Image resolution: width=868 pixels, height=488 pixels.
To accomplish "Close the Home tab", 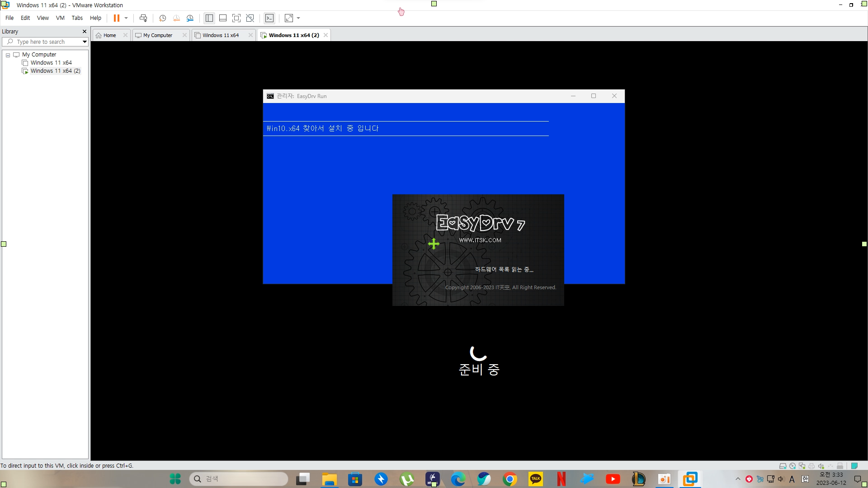I will click(x=125, y=35).
